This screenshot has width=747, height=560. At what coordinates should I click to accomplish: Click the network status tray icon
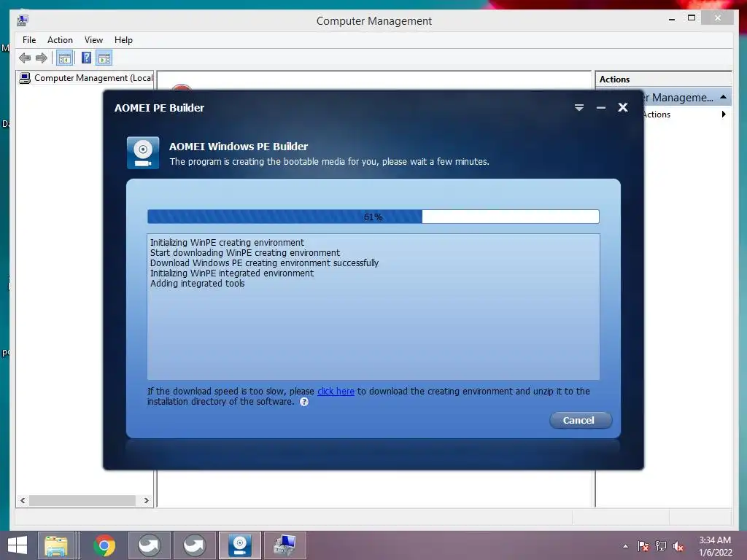(x=661, y=546)
